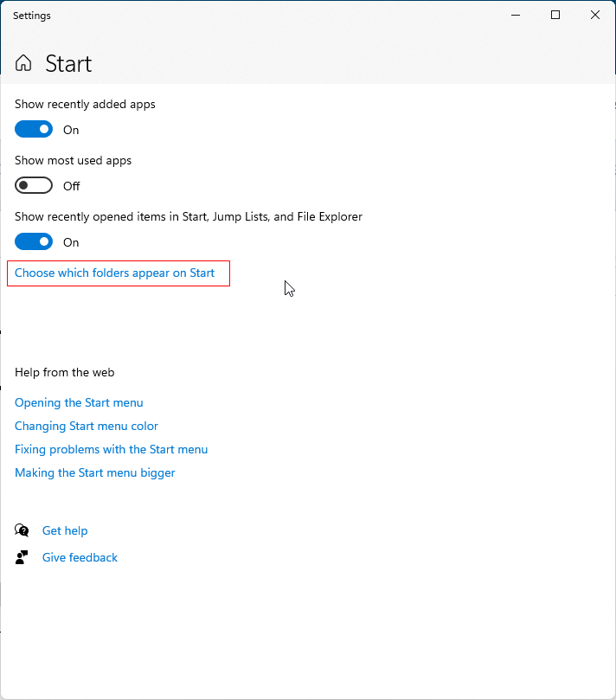Disable the recently opened items in Start toggle
Viewport: 616px width, 700px height.
click(x=34, y=242)
